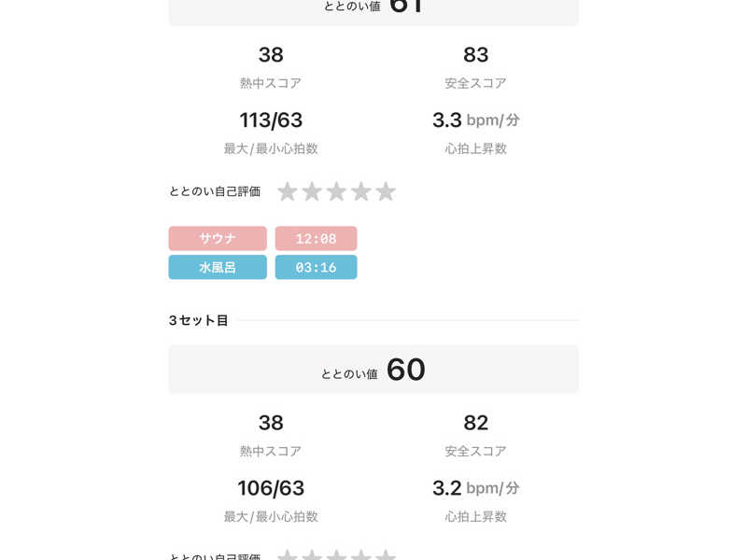
Task: Give upper self-rating four stars
Action: coord(360,192)
